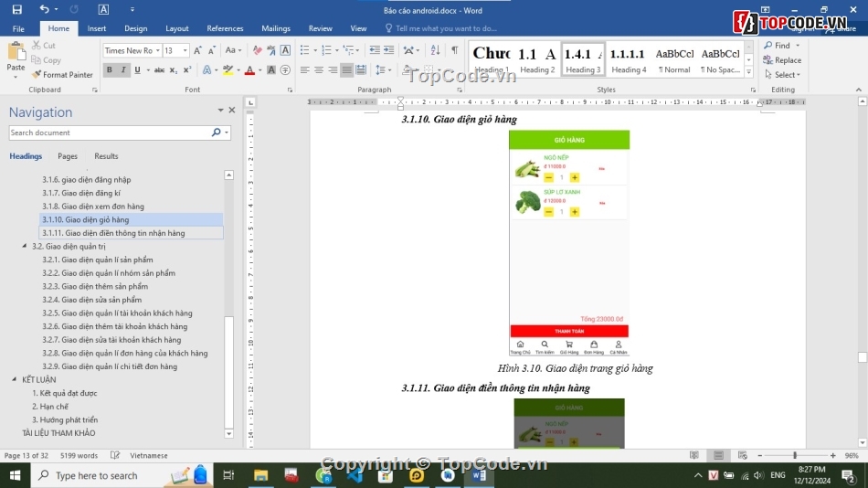Collapse 3.2. Giao diện quản trị heading
Image resolution: width=868 pixels, height=488 pixels.
25,246
